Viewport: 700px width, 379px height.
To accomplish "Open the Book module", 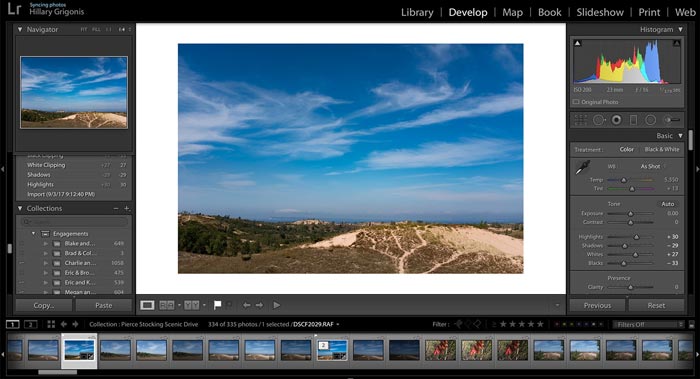I will click(x=550, y=12).
